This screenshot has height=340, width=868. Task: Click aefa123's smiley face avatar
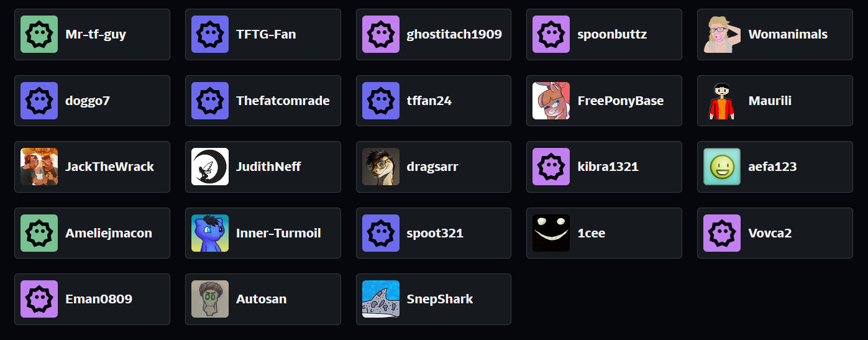722,167
